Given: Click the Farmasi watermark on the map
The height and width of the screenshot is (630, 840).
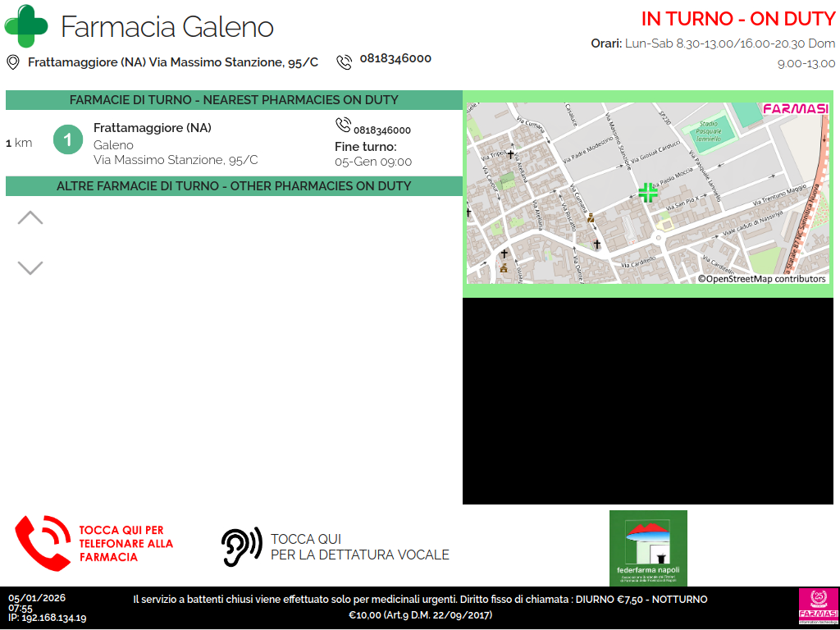Looking at the screenshot, I should pos(795,109).
